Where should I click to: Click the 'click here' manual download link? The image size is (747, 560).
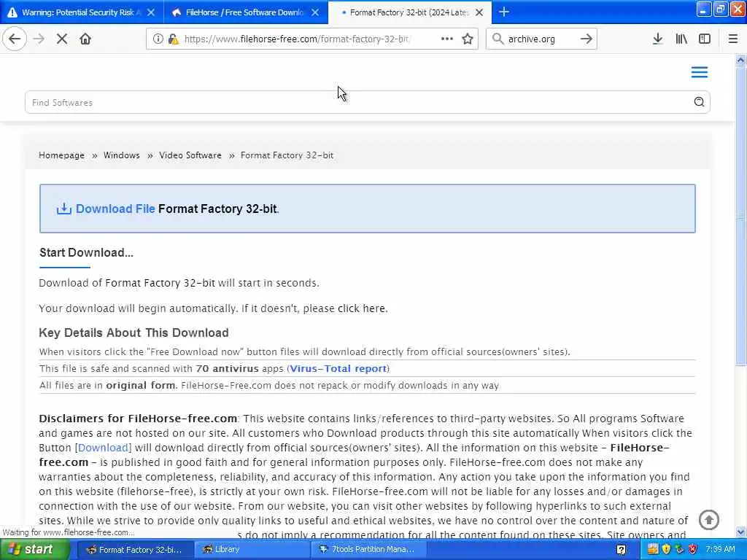coord(361,308)
